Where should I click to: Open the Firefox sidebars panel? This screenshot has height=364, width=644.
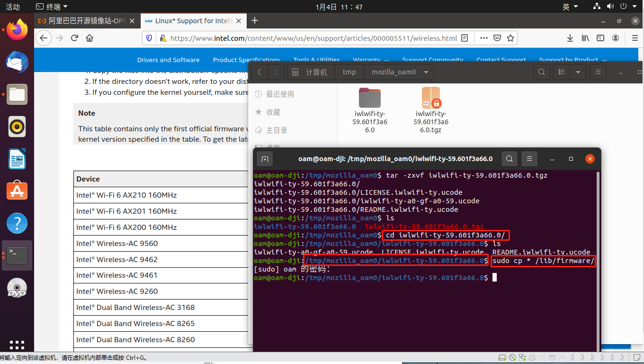pyautogui.click(x=600, y=38)
